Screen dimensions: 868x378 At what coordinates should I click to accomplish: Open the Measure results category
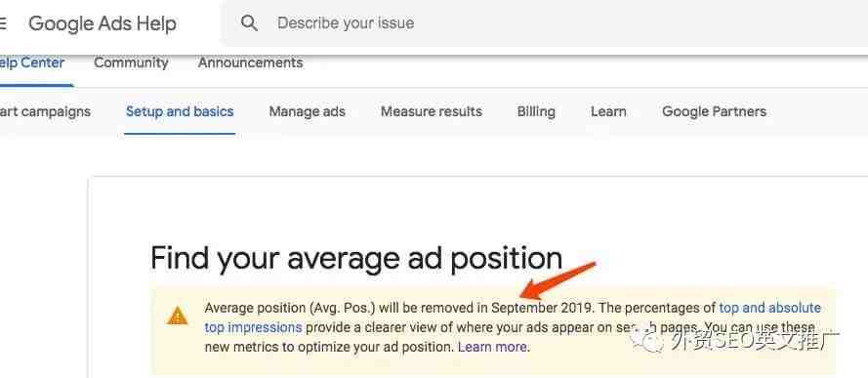432,111
